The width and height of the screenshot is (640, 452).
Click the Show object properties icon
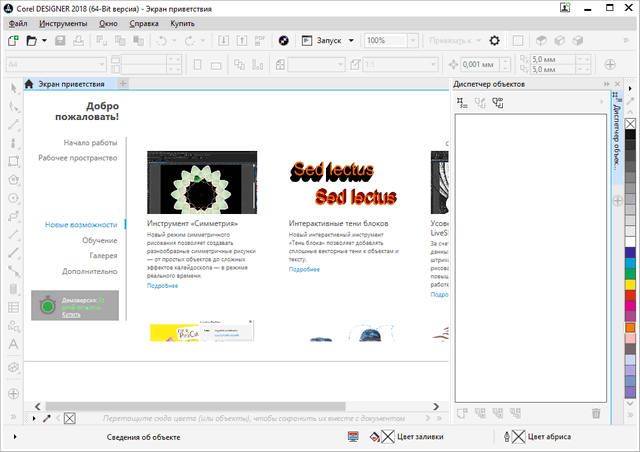463,102
